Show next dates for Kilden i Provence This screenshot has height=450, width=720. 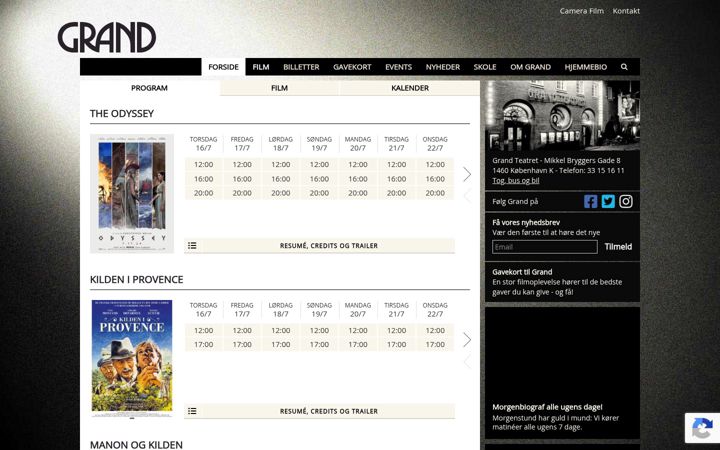[x=467, y=340]
